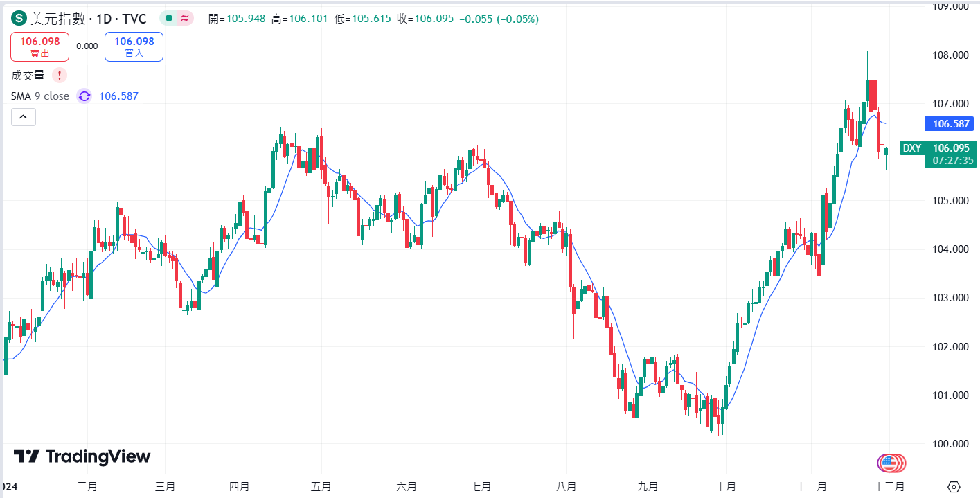Open chart settings hexagon gear icon
The width and height of the screenshot is (980, 498).
coord(954,487)
